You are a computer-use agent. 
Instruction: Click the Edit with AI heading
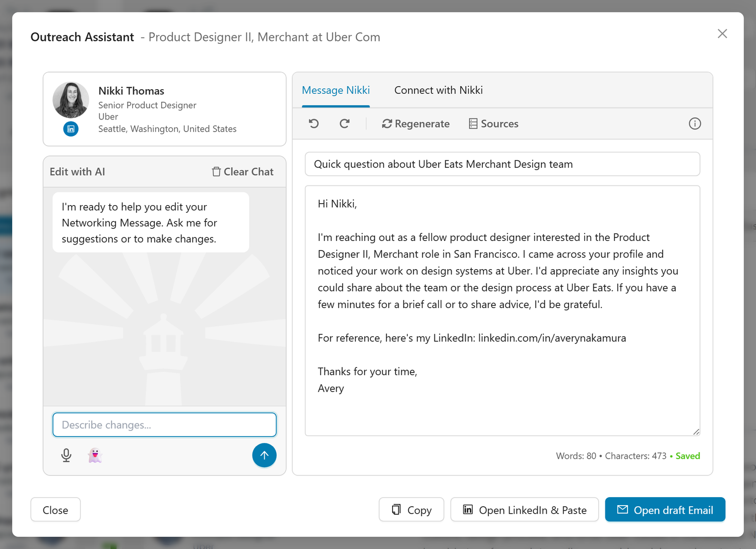point(78,172)
